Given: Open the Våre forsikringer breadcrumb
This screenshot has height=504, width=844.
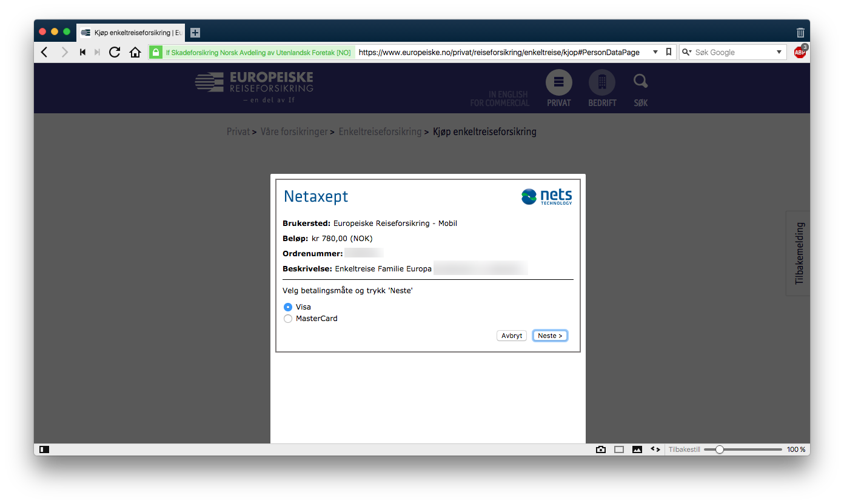Looking at the screenshot, I should [x=294, y=131].
